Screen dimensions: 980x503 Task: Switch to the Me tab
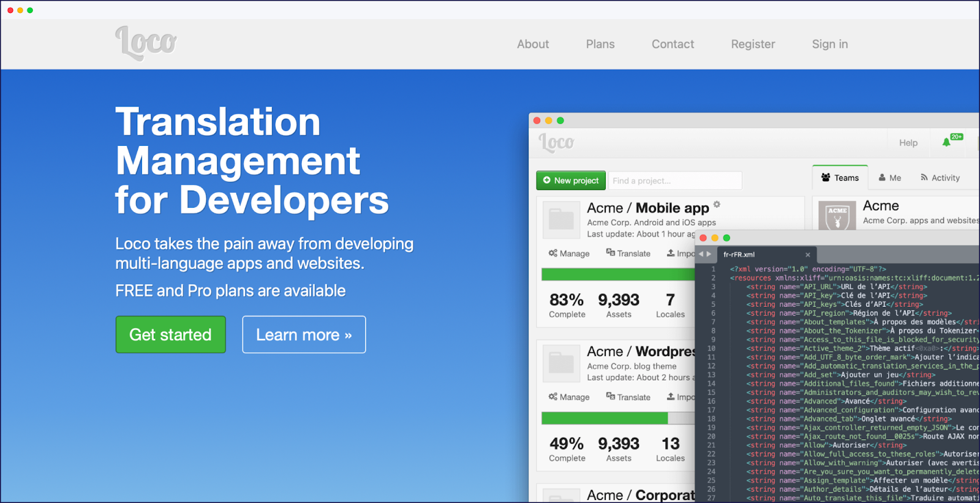[890, 178]
